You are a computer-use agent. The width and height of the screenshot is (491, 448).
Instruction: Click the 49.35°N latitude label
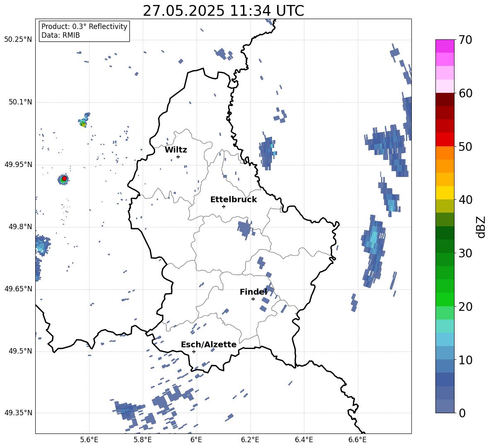click(18, 413)
